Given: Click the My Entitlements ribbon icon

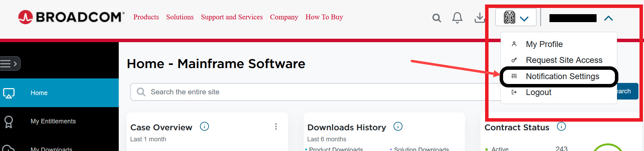Looking at the screenshot, I should [9, 122].
